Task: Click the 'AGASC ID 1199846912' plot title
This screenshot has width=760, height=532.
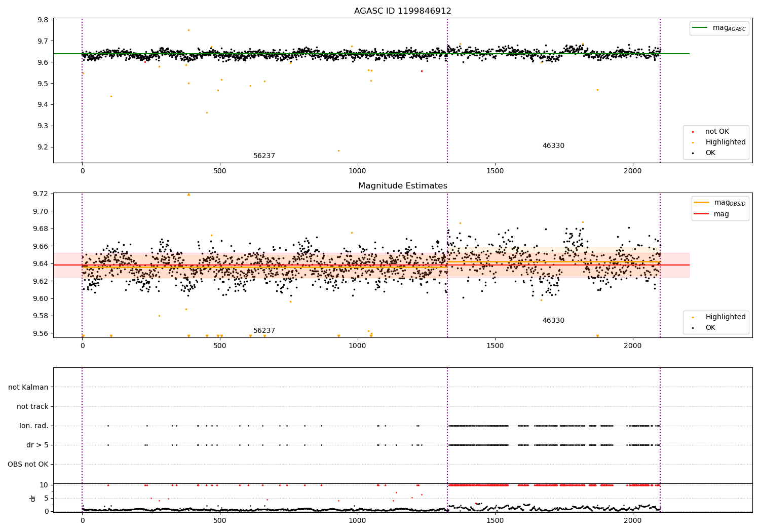Action: pyautogui.click(x=402, y=11)
